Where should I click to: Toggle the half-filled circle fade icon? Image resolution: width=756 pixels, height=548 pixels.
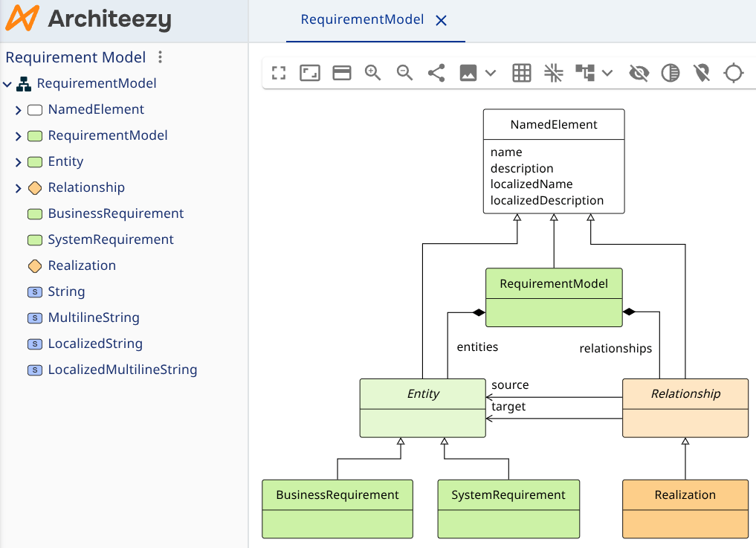point(671,73)
